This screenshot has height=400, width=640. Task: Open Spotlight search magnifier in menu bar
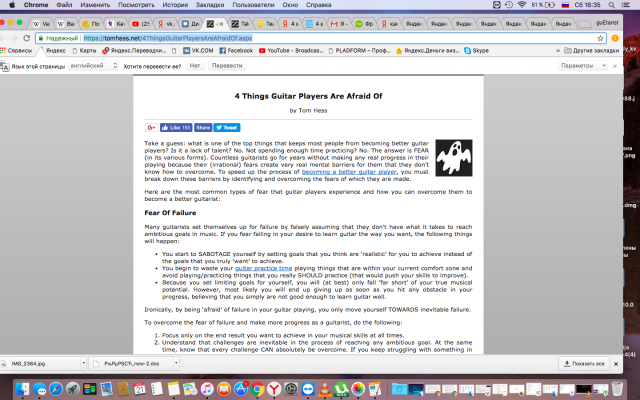point(611,5)
